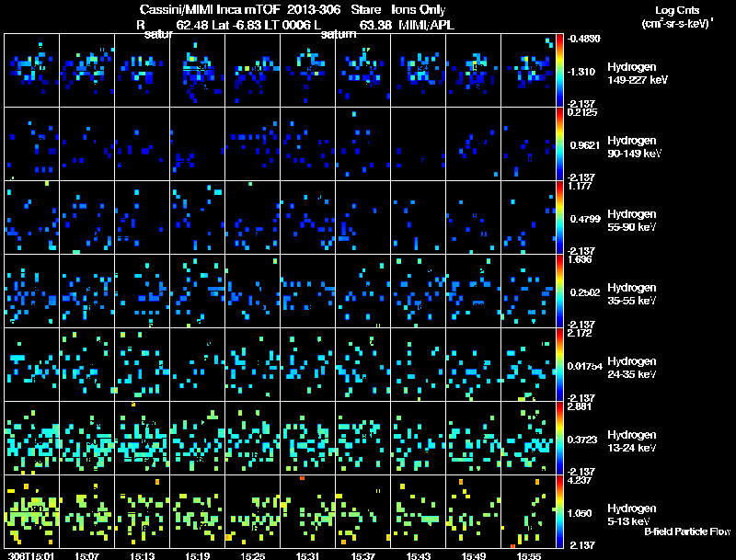This screenshot has width=736, height=560.
Task: Click the 'Hydrogen 35-55 keV' row label
Action: [632, 294]
